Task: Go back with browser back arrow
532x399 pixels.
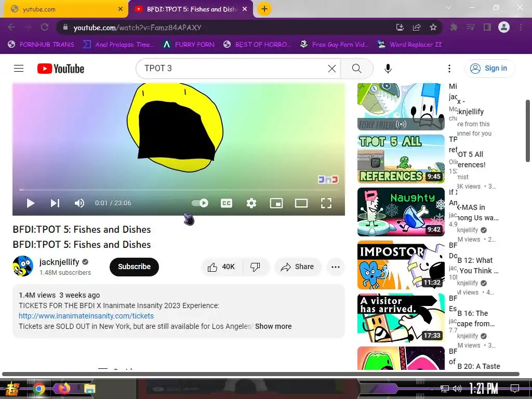Action: pos(11,28)
